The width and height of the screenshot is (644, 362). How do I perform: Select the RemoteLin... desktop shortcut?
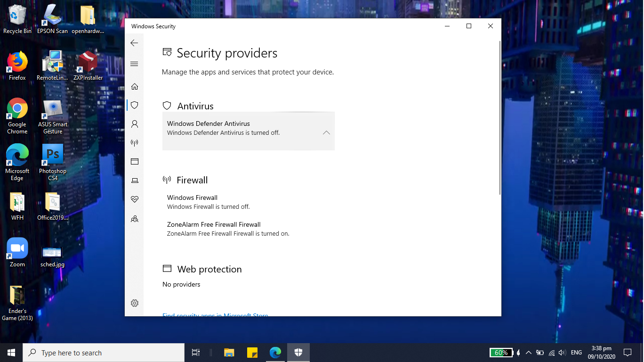tap(53, 66)
